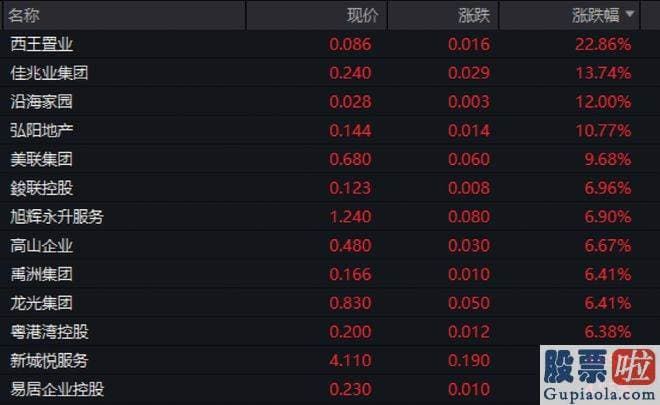Select the 粤港湾控股 stock name
The image size is (660, 405).
(49, 332)
